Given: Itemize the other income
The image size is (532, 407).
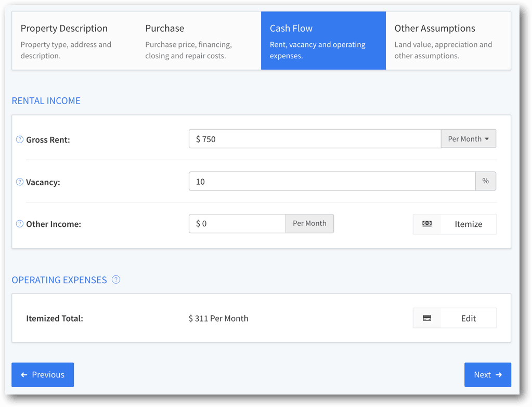Looking at the screenshot, I should [455, 224].
